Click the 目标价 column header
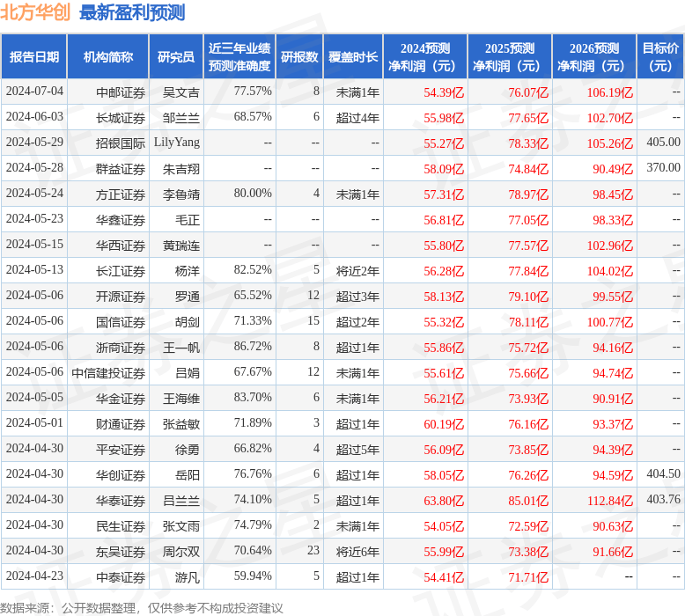Image resolution: width=685 pixels, height=616 pixels. coord(660,57)
